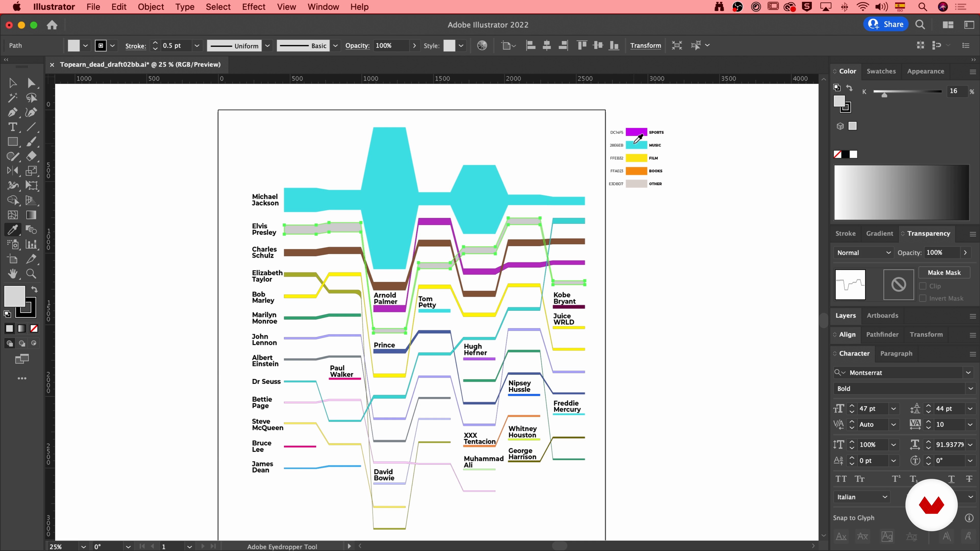Screen dimensions: 980x551
Task: Click the Stroke label link
Action: pyautogui.click(x=136, y=46)
